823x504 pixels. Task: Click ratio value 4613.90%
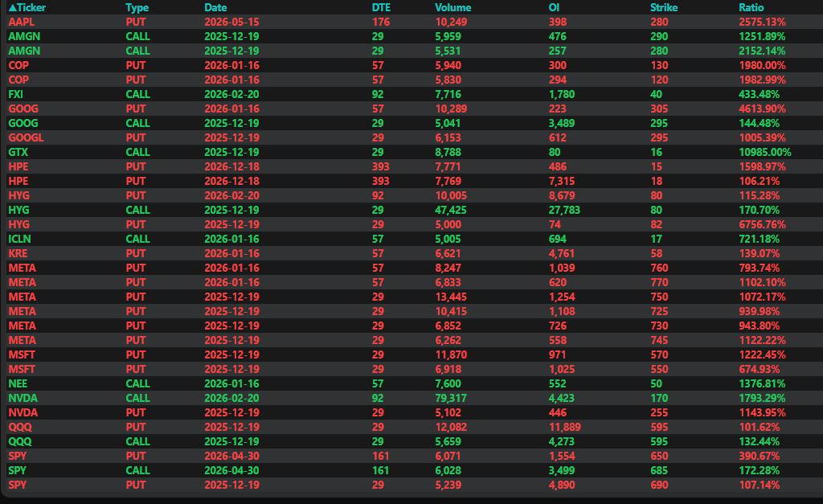(x=762, y=109)
